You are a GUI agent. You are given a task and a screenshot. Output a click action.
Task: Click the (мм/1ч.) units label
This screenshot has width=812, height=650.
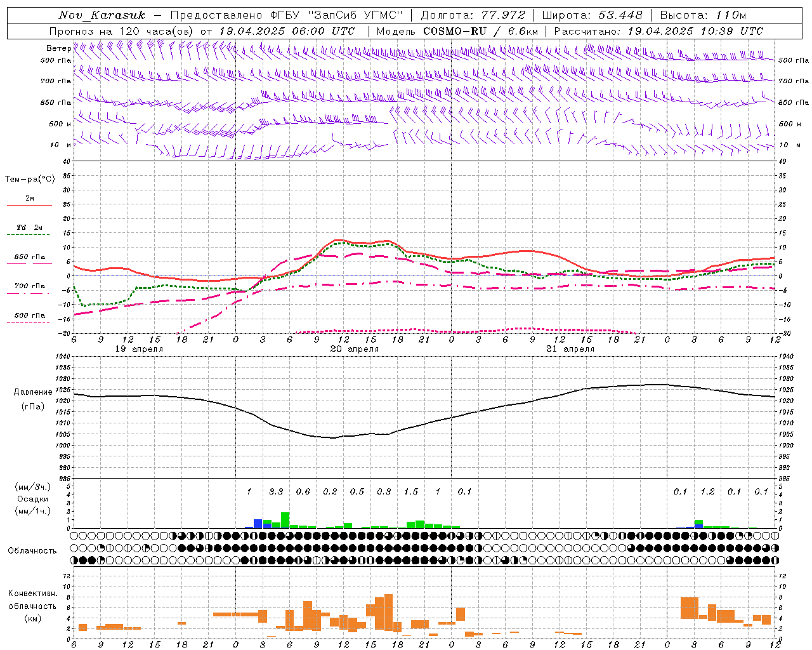(x=32, y=511)
